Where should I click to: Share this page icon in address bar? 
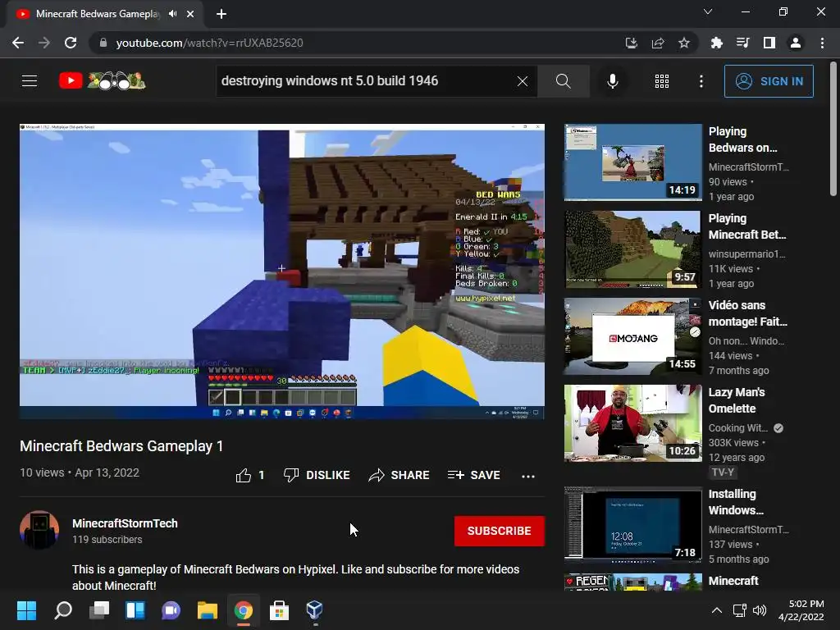click(x=658, y=43)
